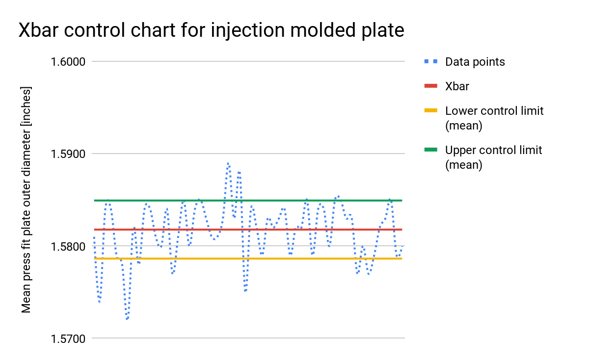Select the green upper control limit line
589x364 pixels.
click(x=248, y=201)
